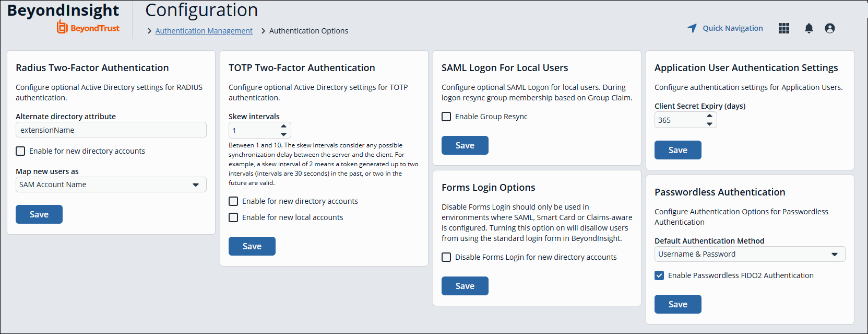Open the Map new users as dropdown
This screenshot has height=334, width=868.
[111, 185]
